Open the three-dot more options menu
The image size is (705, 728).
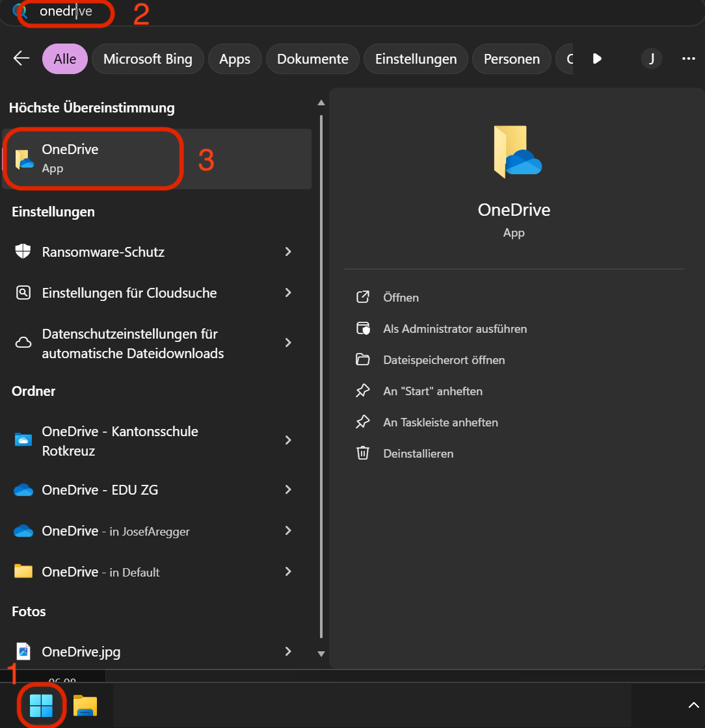[688, 58]
